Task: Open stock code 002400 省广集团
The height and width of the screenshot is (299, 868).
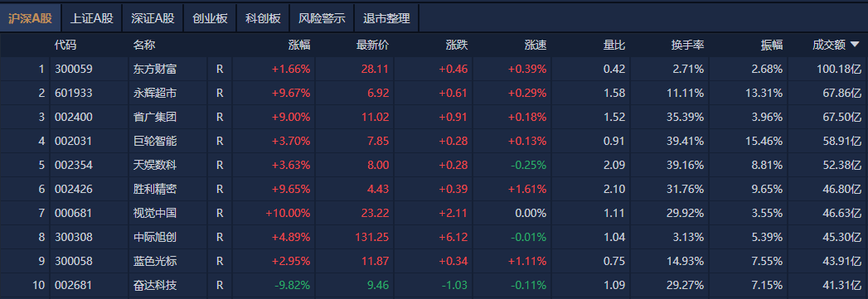Action: [x=74, y=117]
